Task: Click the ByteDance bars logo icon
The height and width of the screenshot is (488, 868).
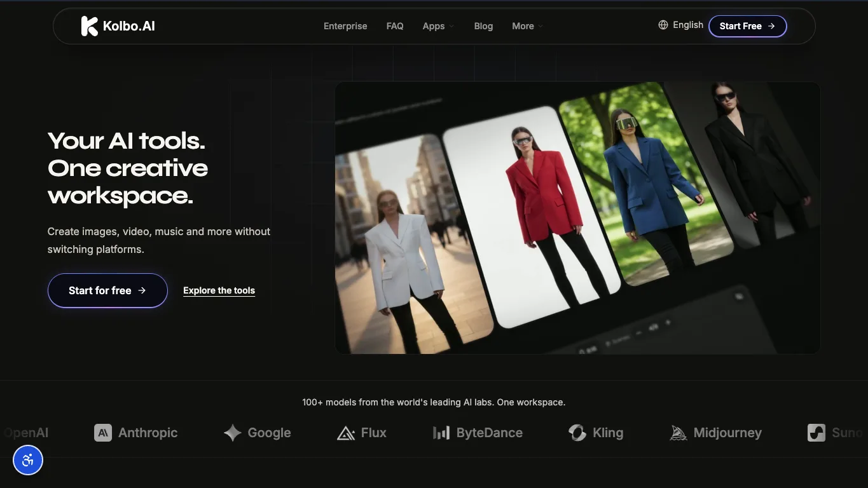Action: 441,433
